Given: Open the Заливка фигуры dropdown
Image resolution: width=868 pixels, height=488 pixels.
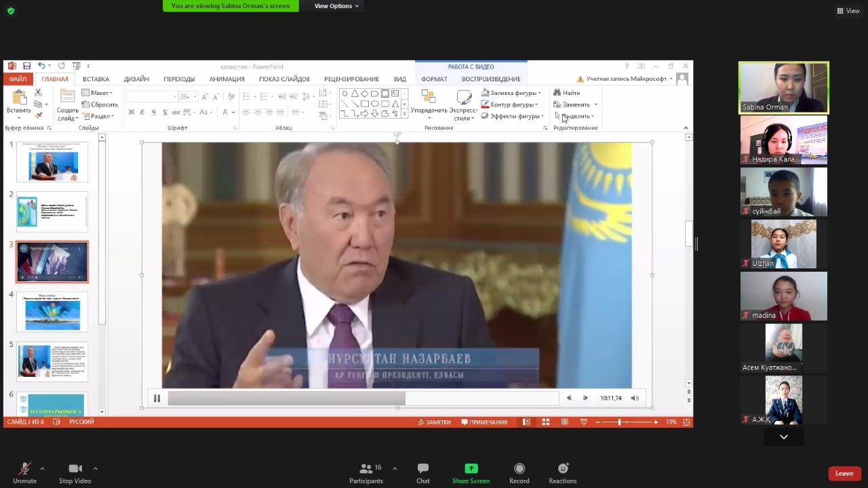Looking at the screenshot, I should point(513,93).
